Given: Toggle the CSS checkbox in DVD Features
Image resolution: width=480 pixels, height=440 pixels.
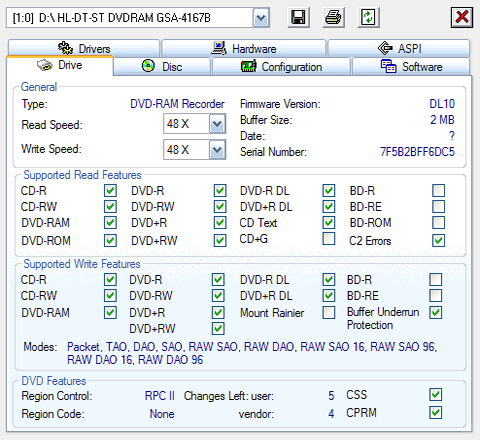Looking at the screenshot, I should coord(436,395).
